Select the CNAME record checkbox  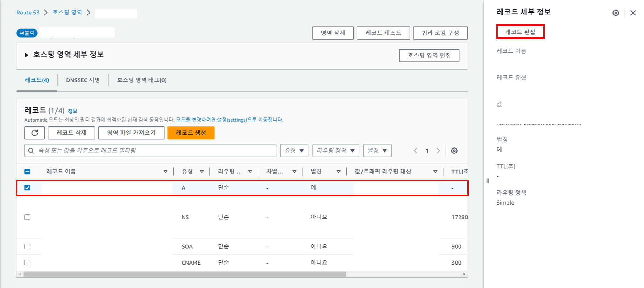pos(27,263)
